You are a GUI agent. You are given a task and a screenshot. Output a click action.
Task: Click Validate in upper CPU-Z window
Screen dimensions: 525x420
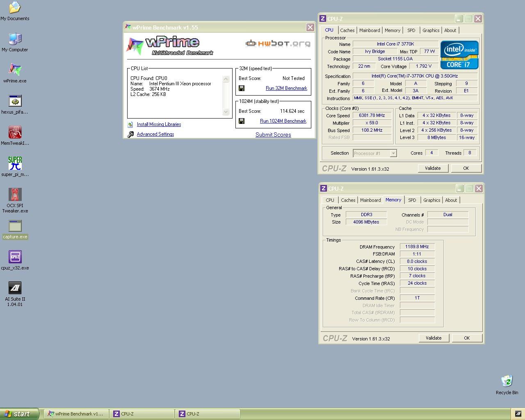tap(433, 168)
